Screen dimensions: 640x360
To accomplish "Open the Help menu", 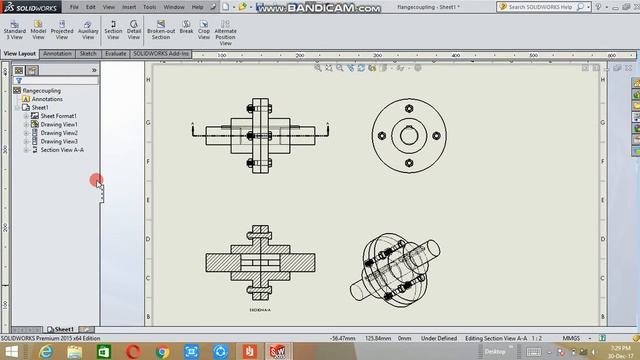I will pos(197,7).
